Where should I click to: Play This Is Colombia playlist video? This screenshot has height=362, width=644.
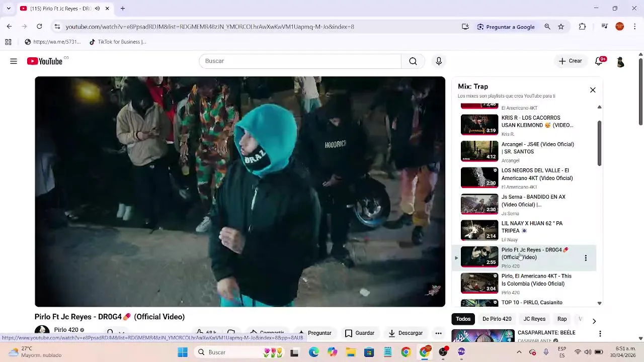523,284
